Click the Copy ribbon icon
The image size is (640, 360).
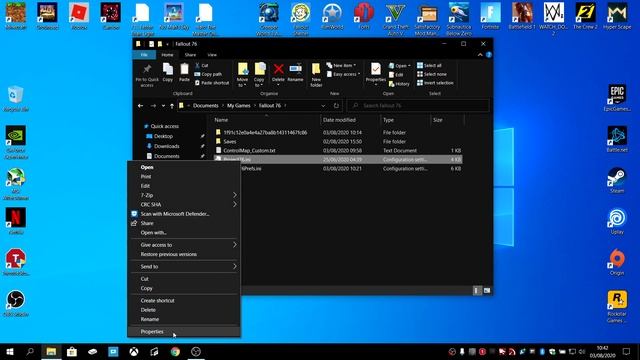coord(168,73)
